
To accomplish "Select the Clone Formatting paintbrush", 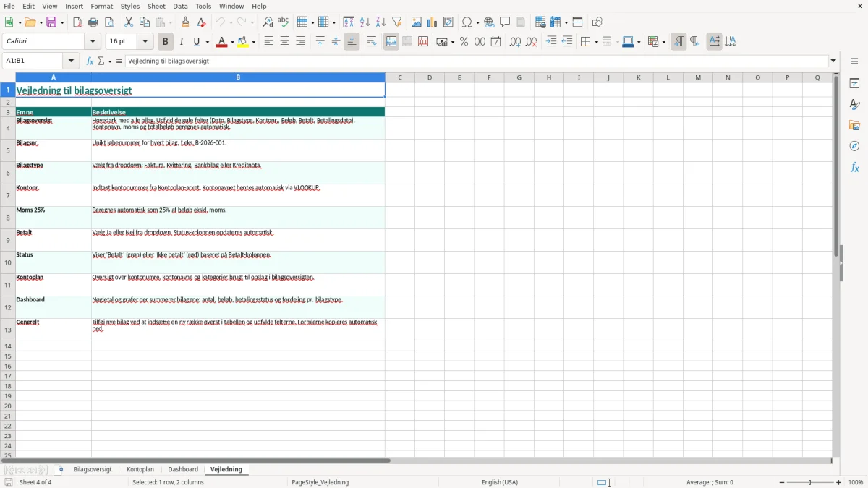I will (185, 22).
